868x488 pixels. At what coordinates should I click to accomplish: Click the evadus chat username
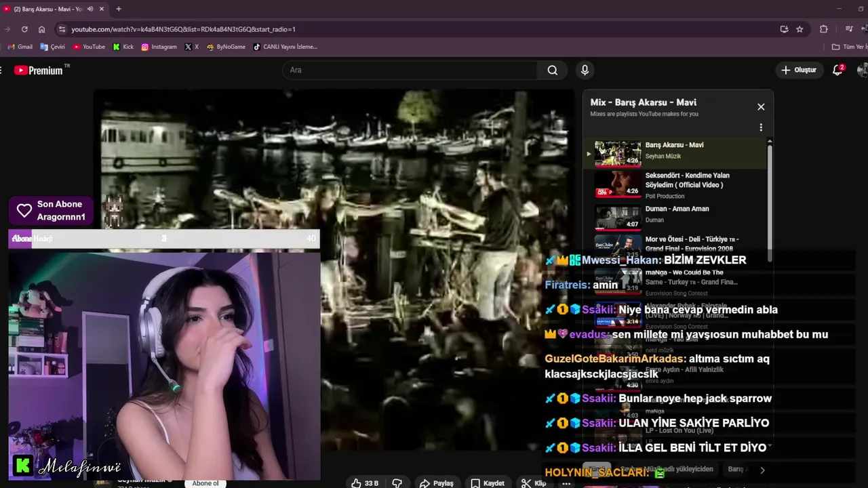(589, 334)
